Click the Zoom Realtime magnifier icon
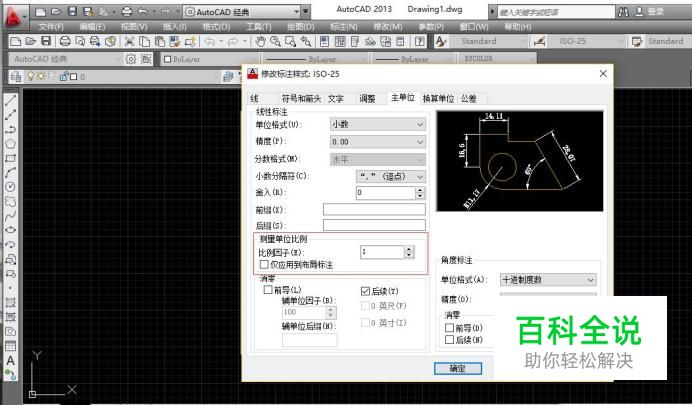The width and height of the screenshot is (692, 405). [275, 41]
